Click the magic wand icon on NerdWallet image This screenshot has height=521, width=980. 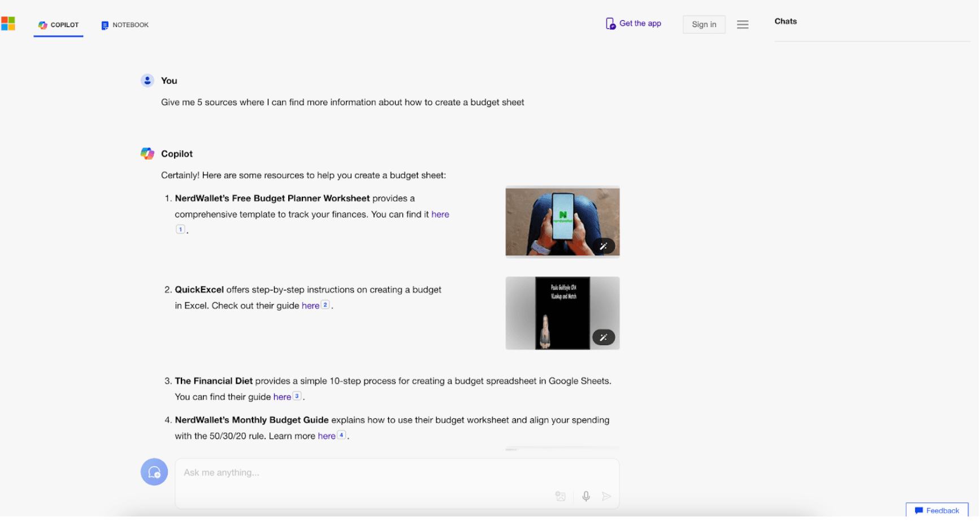pos(604,246)
